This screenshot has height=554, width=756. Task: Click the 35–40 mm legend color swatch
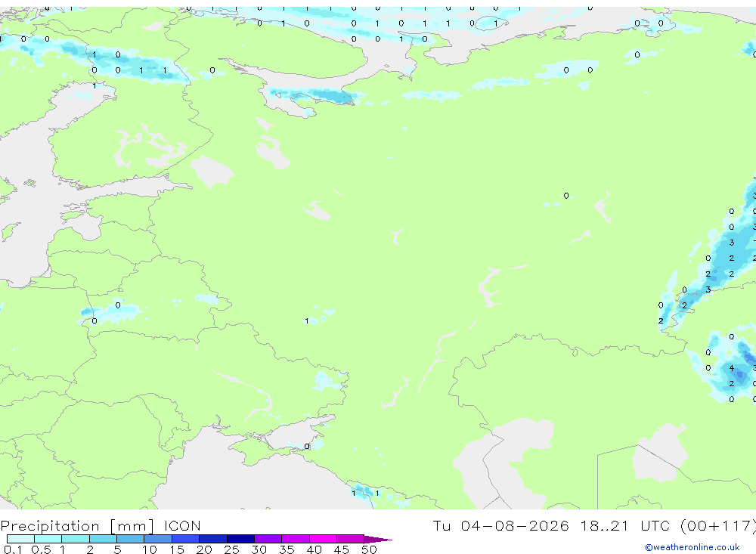pos(296,539)
